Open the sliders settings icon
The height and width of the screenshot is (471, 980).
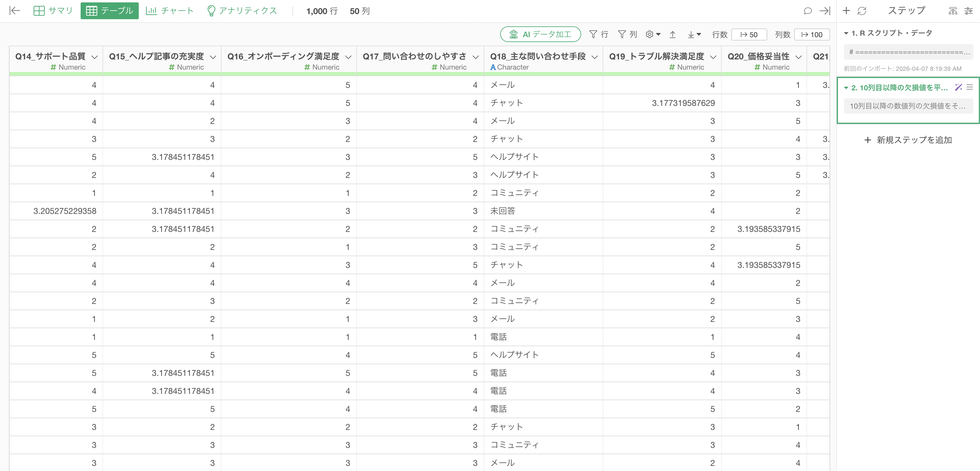969,11
